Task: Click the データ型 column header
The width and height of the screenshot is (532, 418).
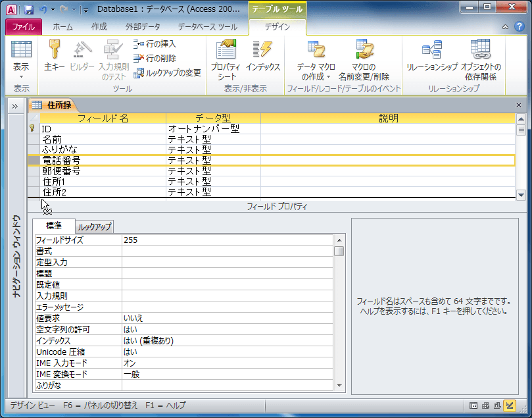Action: tap(213, 118)
